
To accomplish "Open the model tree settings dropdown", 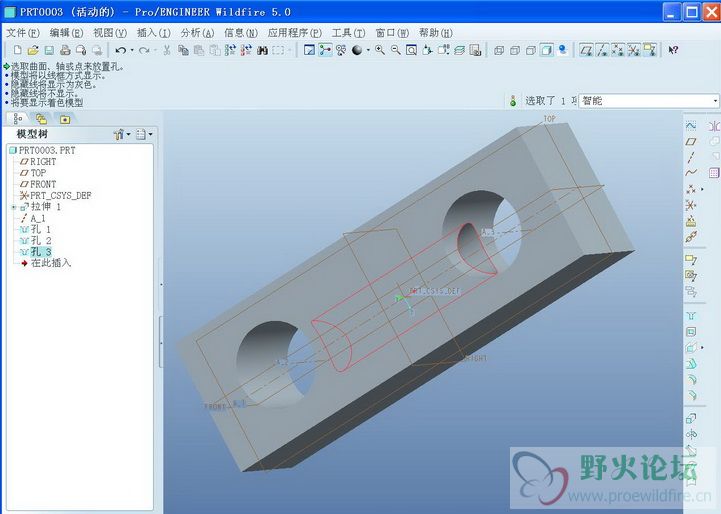I will (x=122, y=134).
